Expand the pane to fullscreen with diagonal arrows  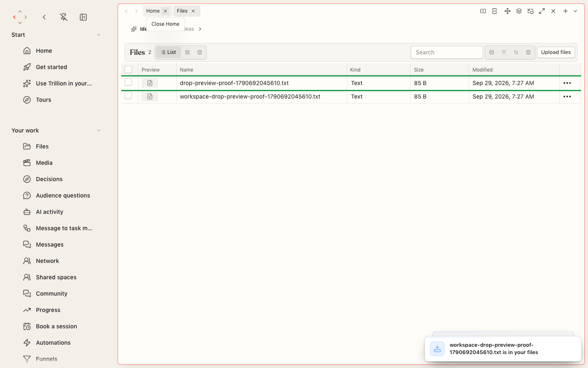[542, 11]
